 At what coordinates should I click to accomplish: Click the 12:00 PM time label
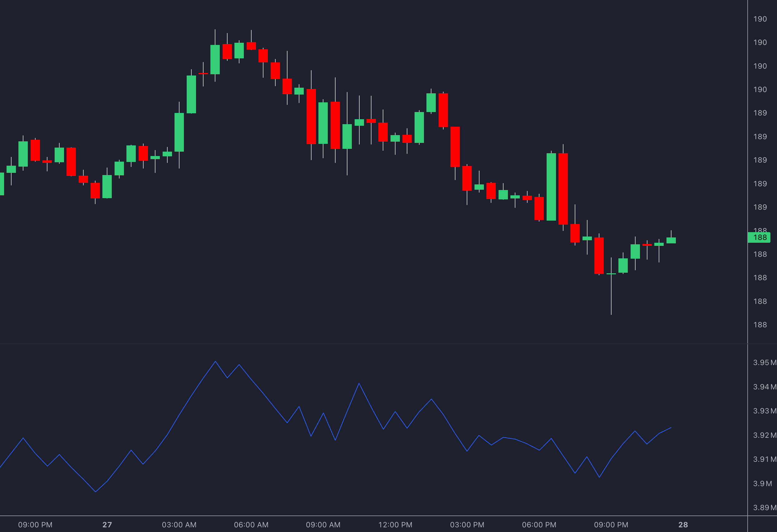tap(395, 525)
